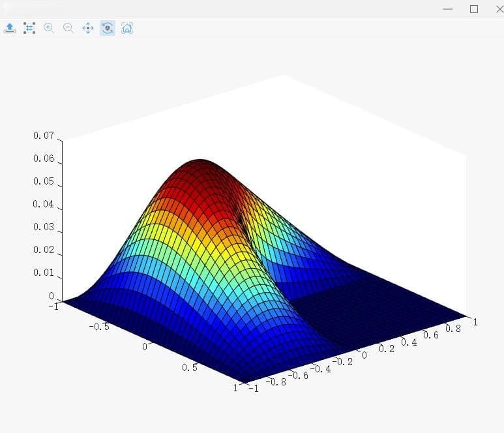Click the 0.05 z-axis label
504x433 pixels.
point(44,181)
